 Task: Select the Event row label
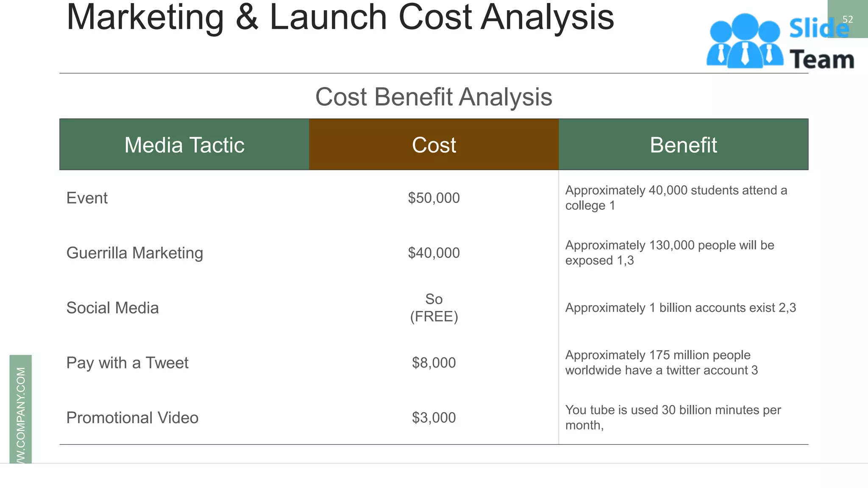87,198
